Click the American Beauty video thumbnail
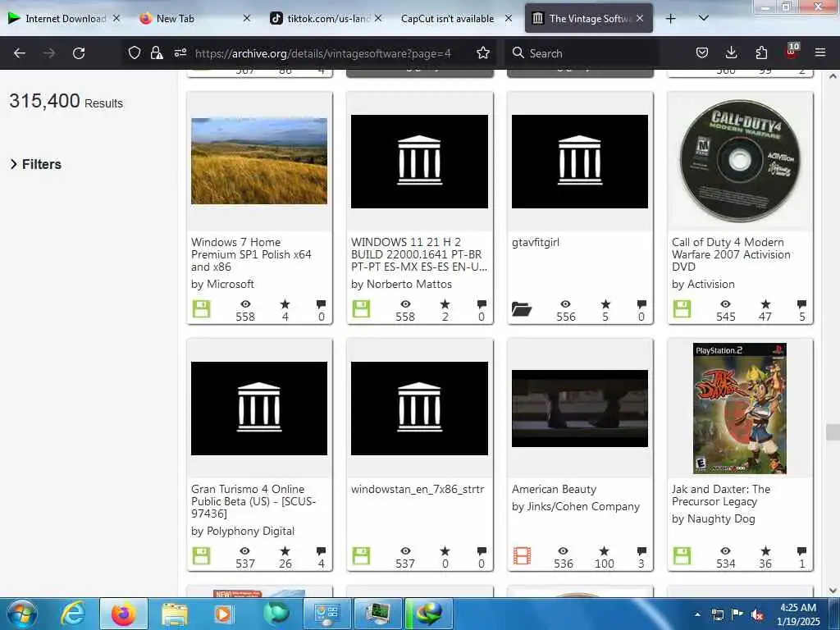This screenshot has height=630, width=840. [x=580, y=409]
